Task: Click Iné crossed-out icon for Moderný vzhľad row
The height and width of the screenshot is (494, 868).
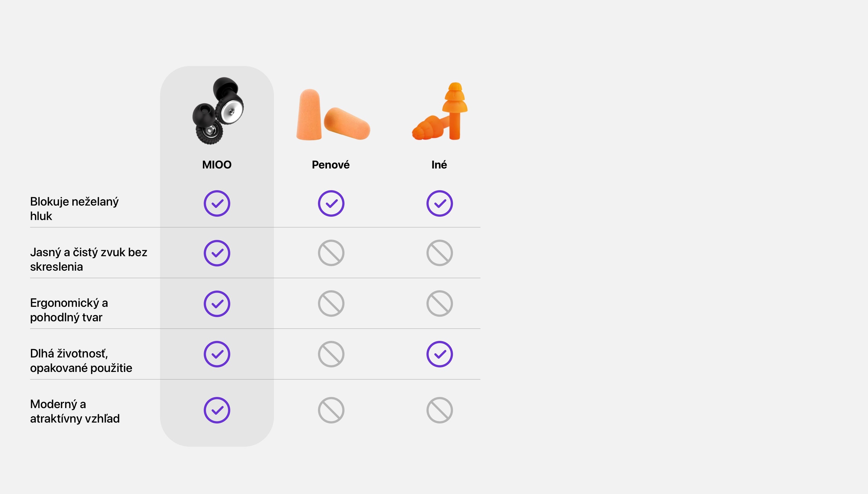Action: 440,410
